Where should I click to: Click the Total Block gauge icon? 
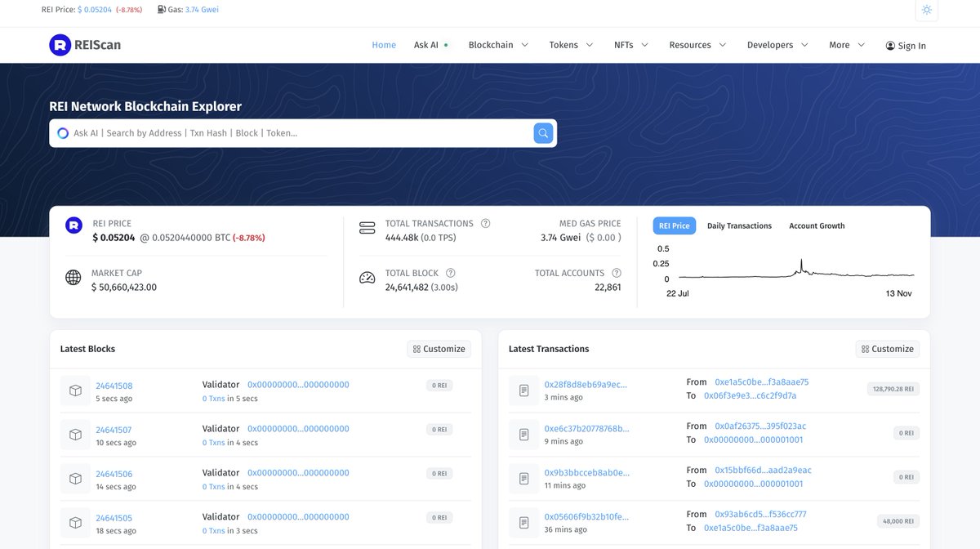(367, 278)
